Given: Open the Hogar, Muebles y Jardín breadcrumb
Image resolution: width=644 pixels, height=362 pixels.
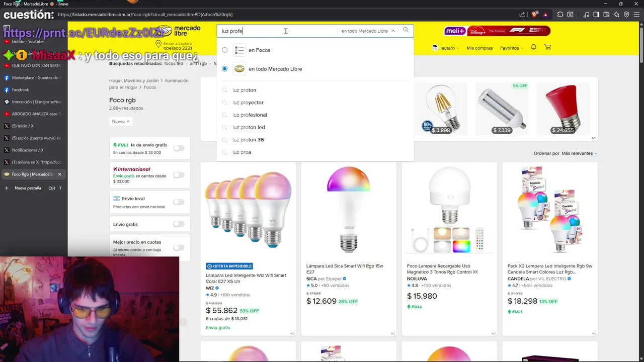Looking at the screenshot, I should (134, 80).
